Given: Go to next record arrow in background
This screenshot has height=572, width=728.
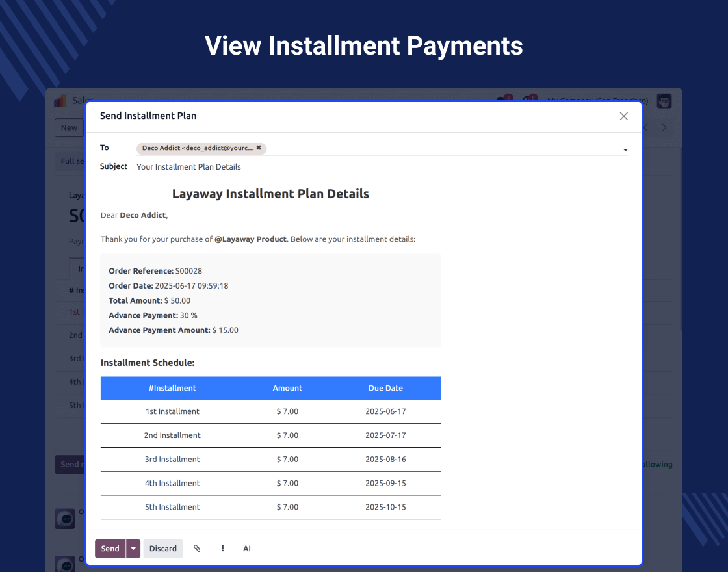Looking at the screenshot, I should tap(664, 127).
